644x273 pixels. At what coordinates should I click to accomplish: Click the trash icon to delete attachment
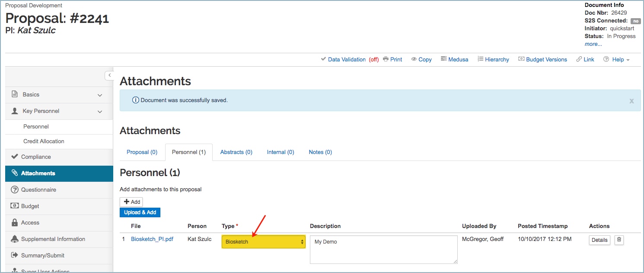pos(619,240)
